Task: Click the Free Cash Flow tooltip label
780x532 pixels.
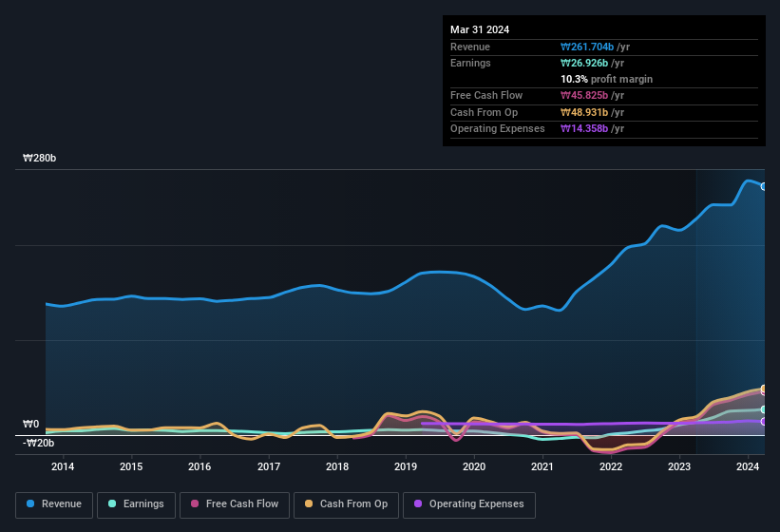Action: [486, 95]
